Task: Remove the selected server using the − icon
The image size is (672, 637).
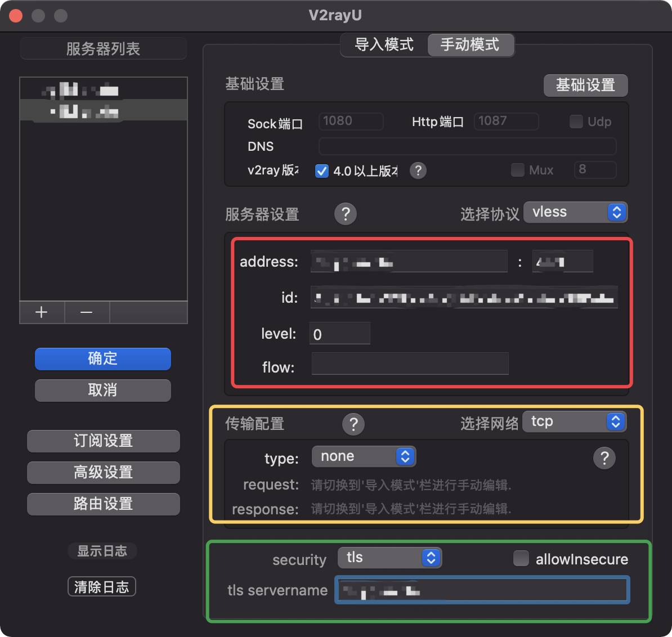Action: [87, 312]
